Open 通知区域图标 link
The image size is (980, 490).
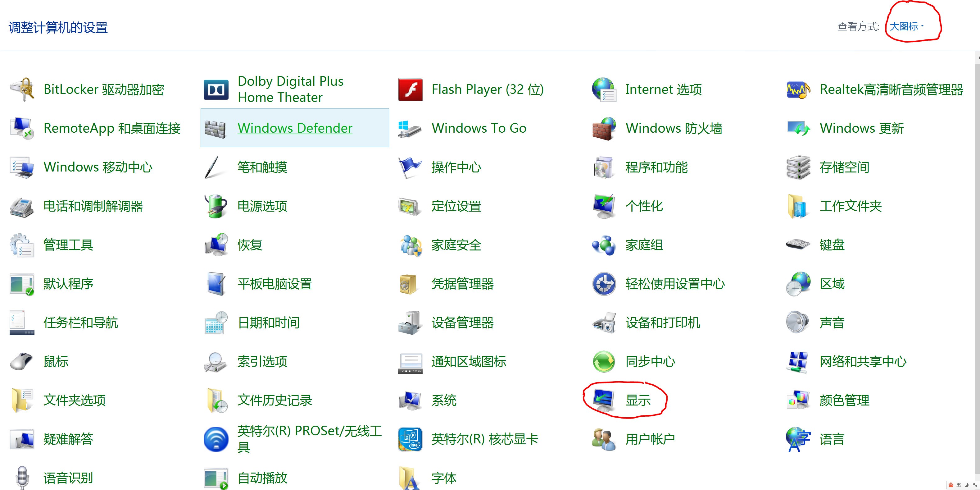click(x=469, y=361)
